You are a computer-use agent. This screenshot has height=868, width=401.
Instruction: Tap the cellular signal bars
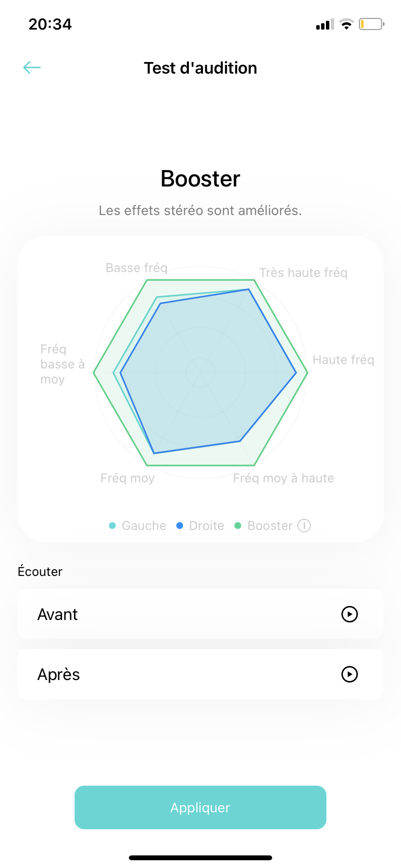325,24
